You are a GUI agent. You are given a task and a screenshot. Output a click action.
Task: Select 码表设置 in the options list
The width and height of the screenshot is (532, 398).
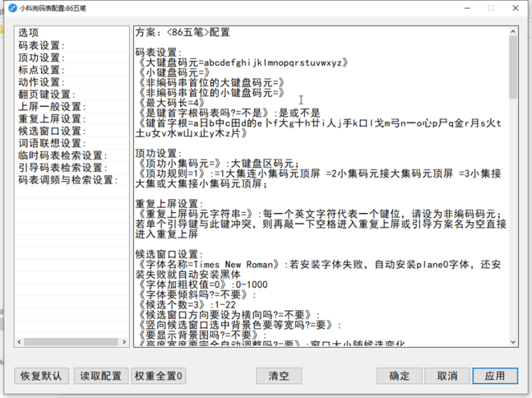pyautogui.click(x=72, y=45)
